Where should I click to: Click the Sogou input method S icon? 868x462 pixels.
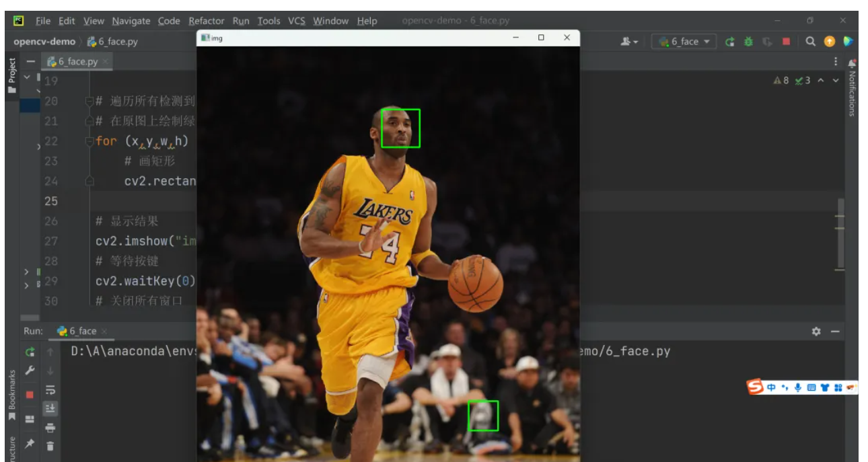click(756, 387)
